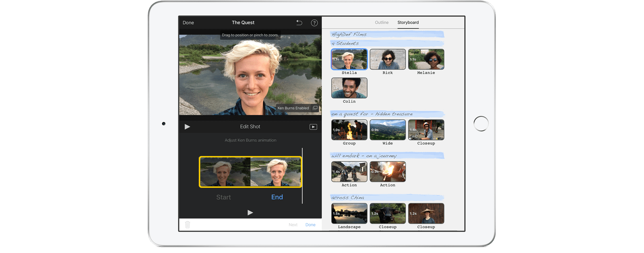This screenshot has width=644, height=253.
Task: Open the trailer preview icon beside Edit Shot
Action: [x=313, y=127]
